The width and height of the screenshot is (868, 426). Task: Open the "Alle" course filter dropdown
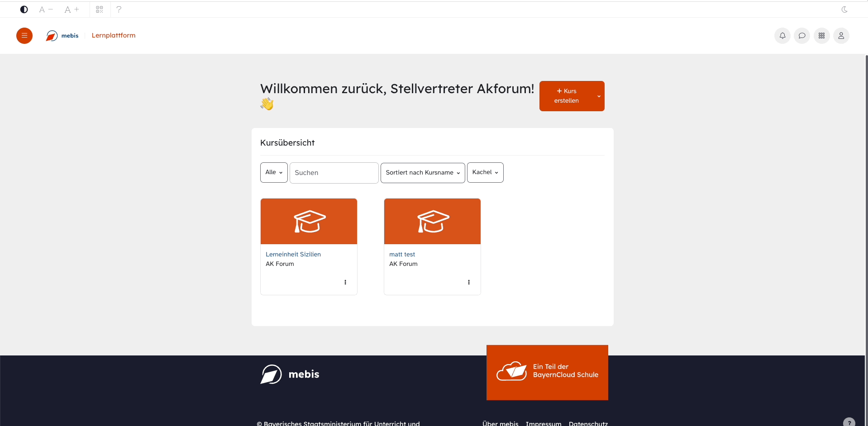tap(273, 172)
